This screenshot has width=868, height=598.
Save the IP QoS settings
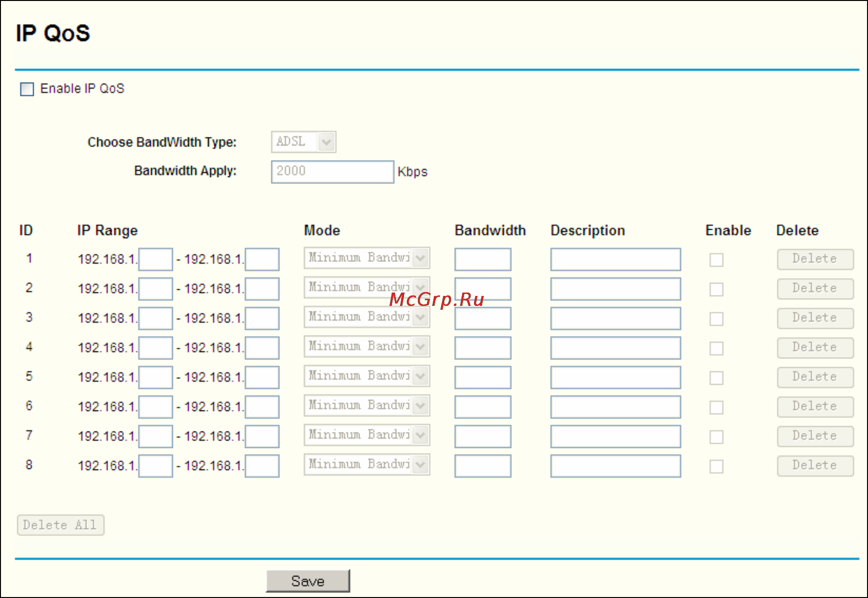pos(308,581)
